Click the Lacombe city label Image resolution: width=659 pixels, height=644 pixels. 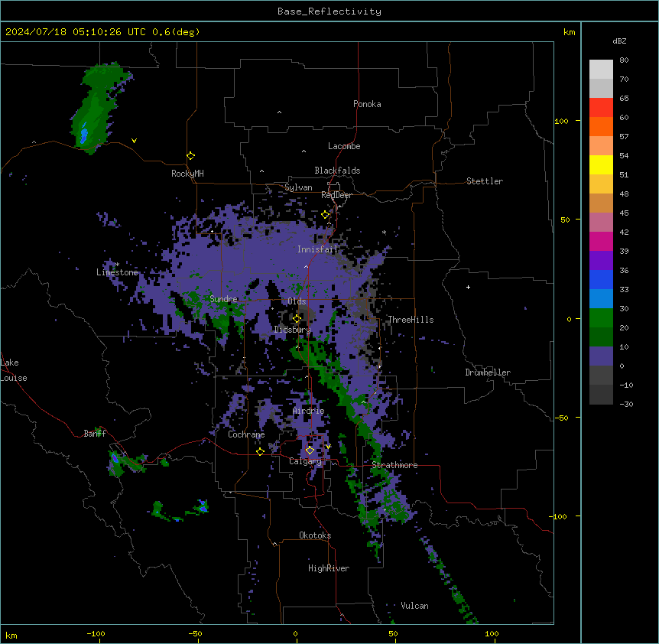click(x=344, y=146)
